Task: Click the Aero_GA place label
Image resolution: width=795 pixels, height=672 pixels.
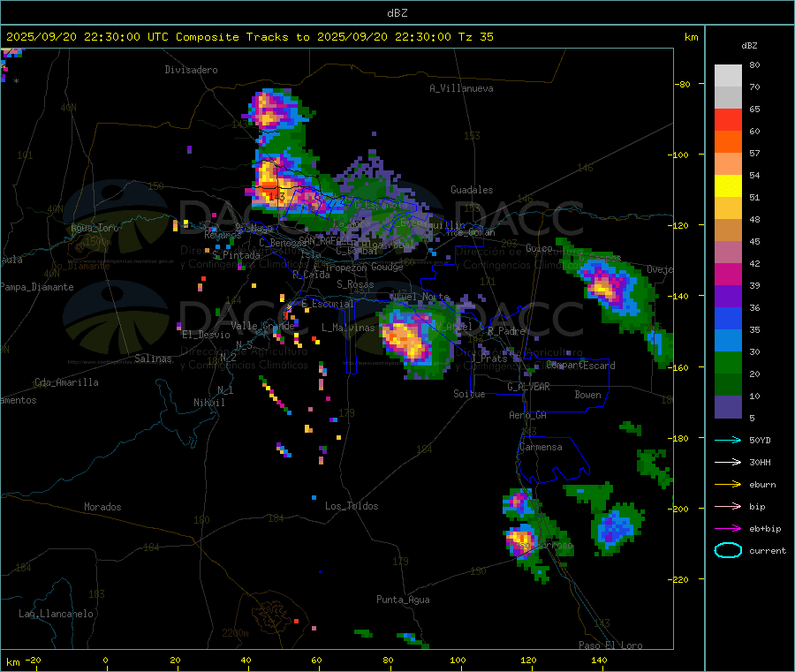Action: tap(528, 415)
